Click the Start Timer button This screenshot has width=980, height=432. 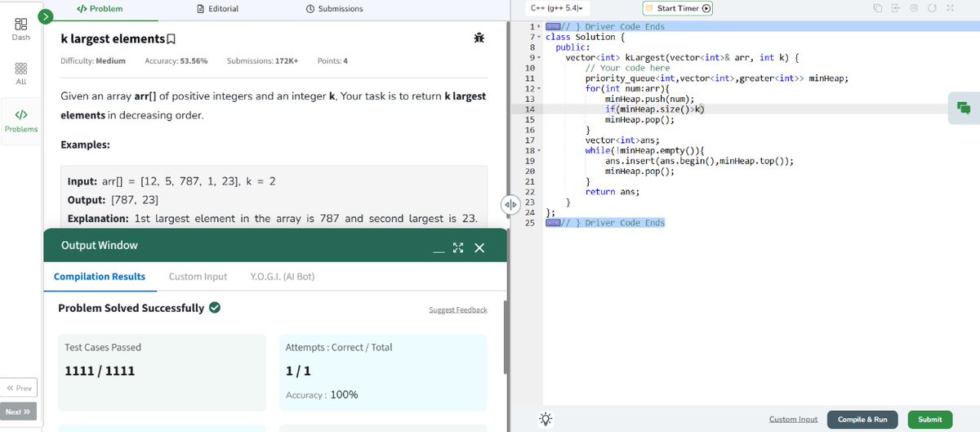[x=678, y=8]
